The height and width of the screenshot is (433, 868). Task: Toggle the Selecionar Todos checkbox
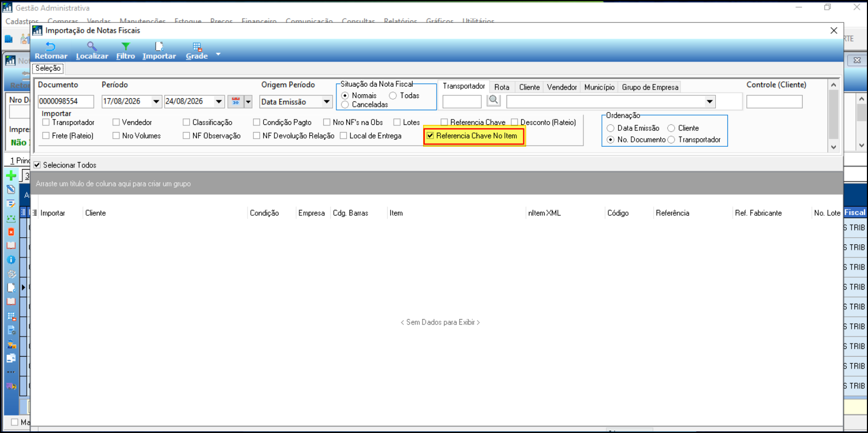point(37,165)
